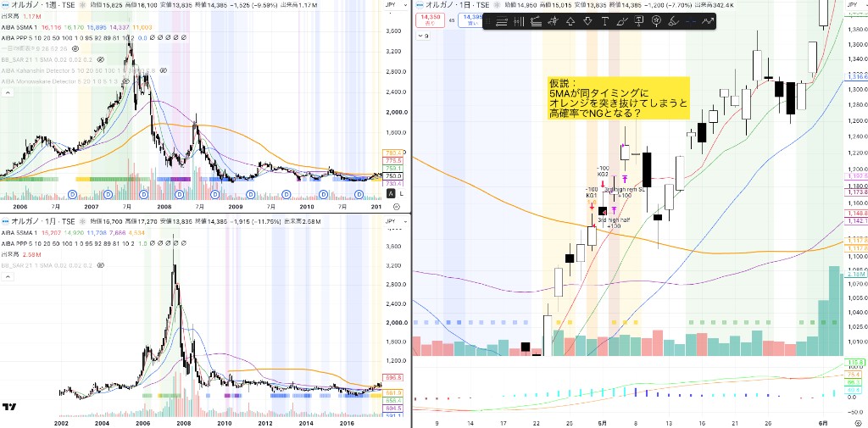Select the zigzag trend path tool
868x428 pixels.
point(708,21)
